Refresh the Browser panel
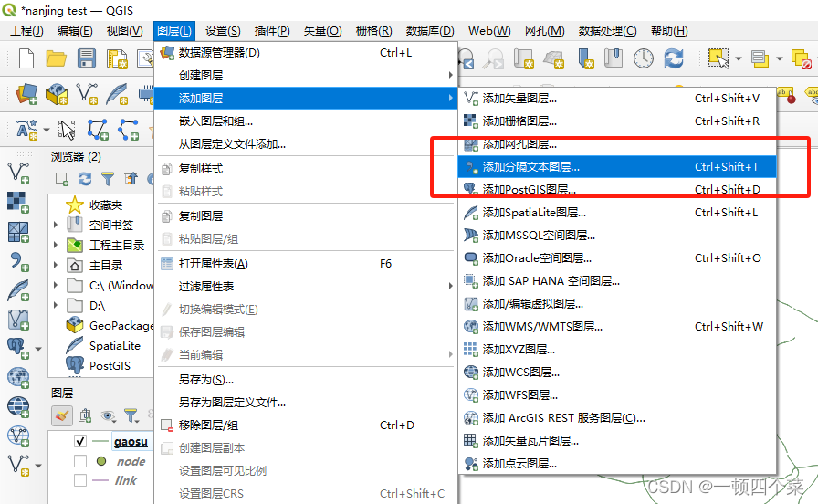This screenshot has height=504, width=818. (85, 179)
